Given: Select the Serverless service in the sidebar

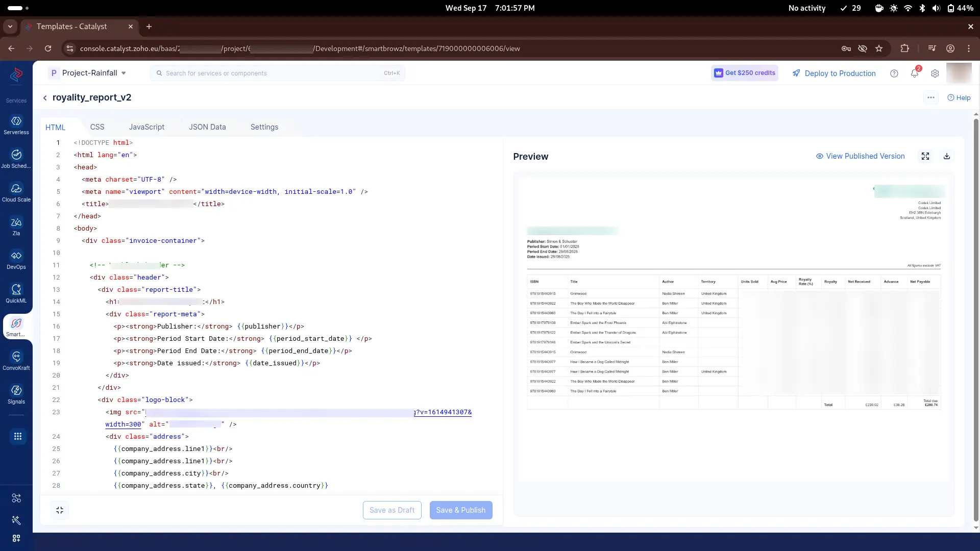Looking at the screenshot, I should coord(16,124).
